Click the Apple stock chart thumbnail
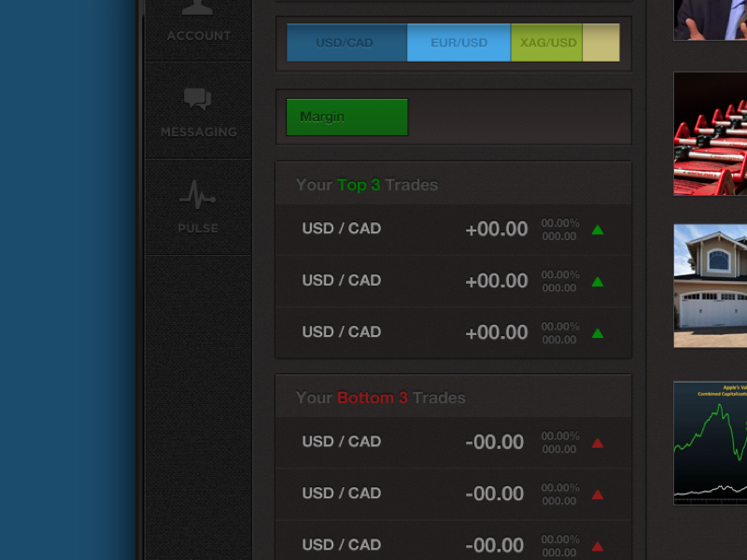Viewport: 747px width, 560px height. 710,443
